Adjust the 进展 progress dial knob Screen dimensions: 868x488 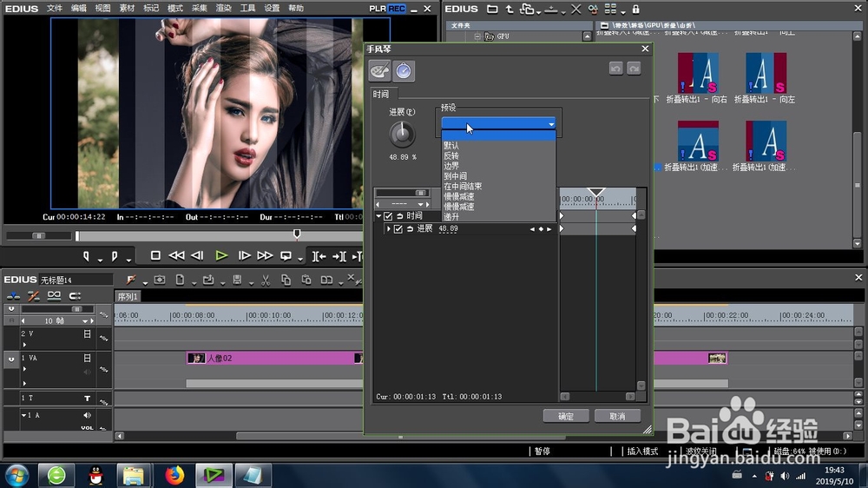point(403,134)
